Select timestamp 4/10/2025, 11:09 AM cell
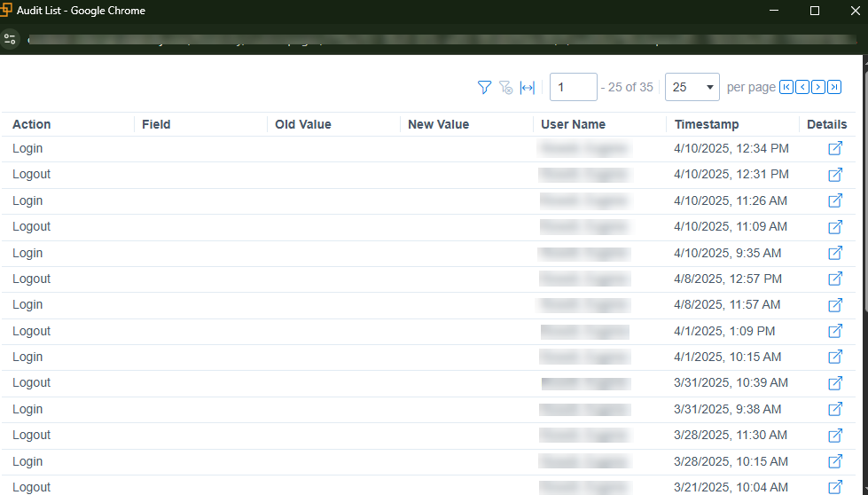868x495 pixels. pos(731,226)
